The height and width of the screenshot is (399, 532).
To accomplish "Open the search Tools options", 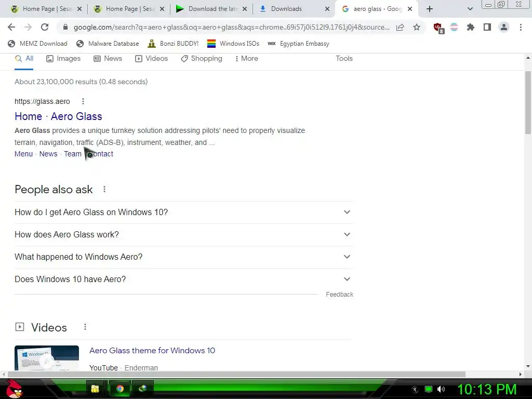I will [x=344, y=58].
